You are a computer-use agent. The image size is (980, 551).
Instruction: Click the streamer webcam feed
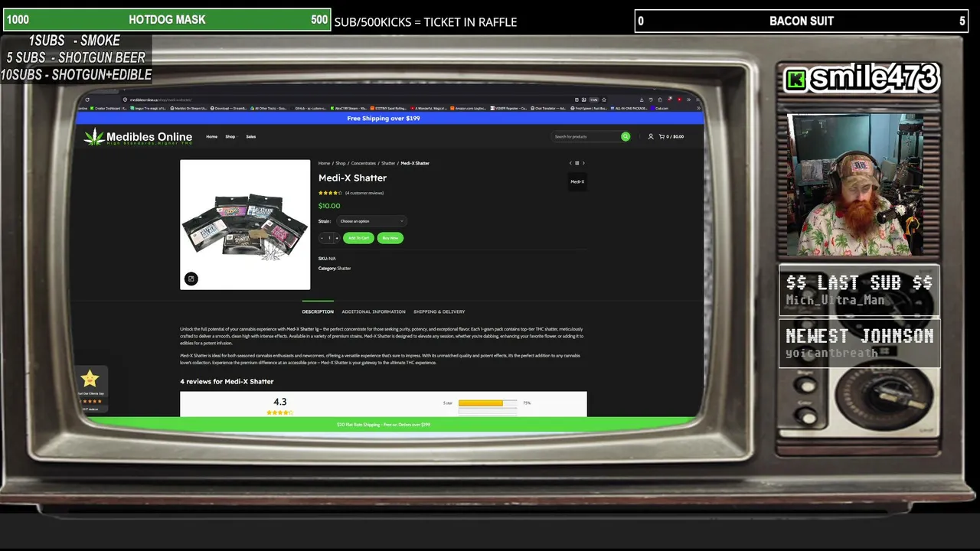click(856, 185)
